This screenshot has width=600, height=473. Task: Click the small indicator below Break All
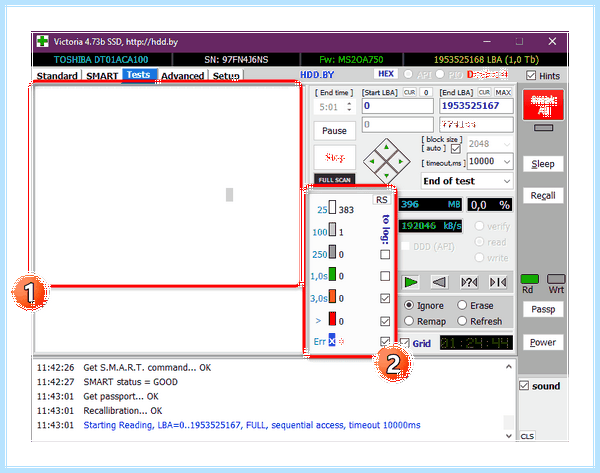click(543, 128)
